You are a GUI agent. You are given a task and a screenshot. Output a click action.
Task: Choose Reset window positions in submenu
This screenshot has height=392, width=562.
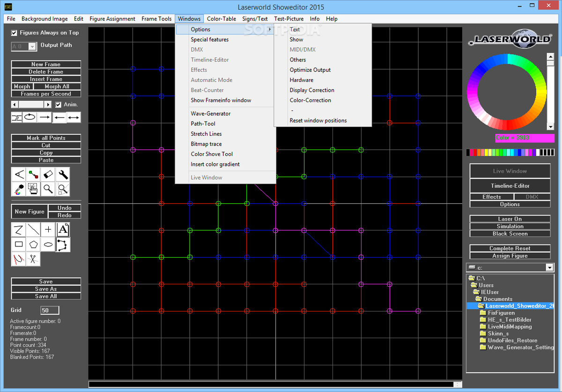323,120
